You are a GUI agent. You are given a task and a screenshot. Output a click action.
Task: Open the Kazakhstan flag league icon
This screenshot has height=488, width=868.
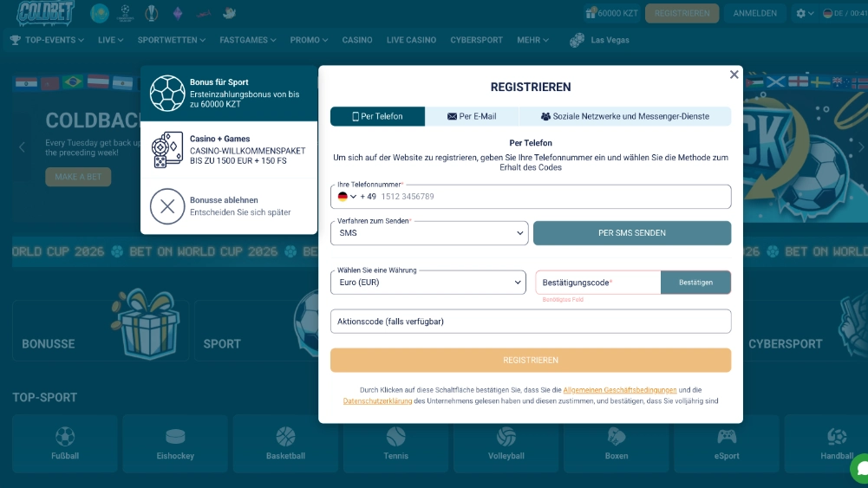pyautogui.click(x=100, y=13)
